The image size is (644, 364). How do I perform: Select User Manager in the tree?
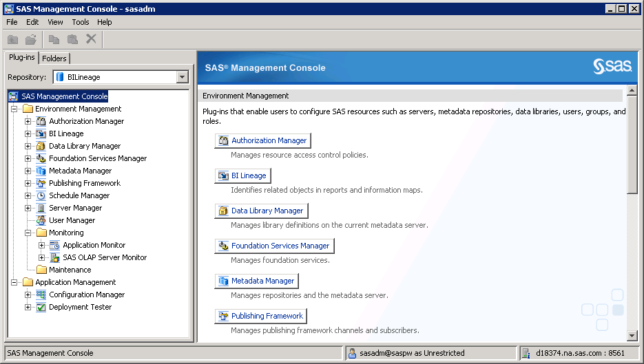72,220
